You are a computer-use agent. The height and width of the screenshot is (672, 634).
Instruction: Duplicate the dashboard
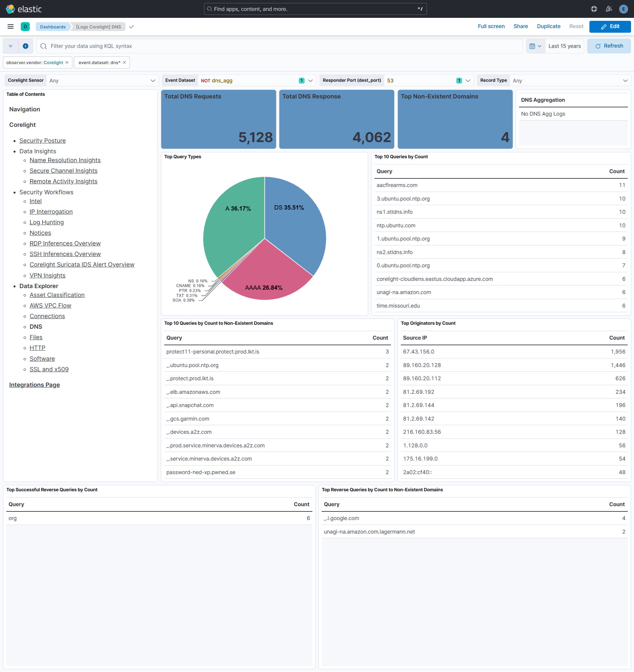(x=548, y=26)
